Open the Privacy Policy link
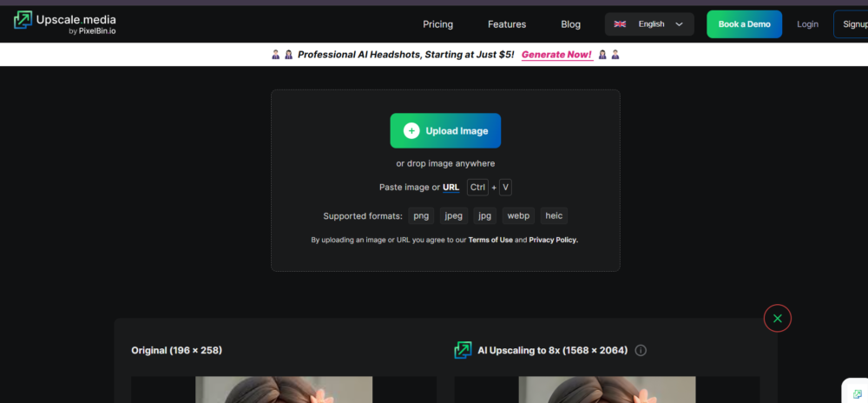Image resolution: width=868 pixels, height=403 pixels. (x=554, y=240)
